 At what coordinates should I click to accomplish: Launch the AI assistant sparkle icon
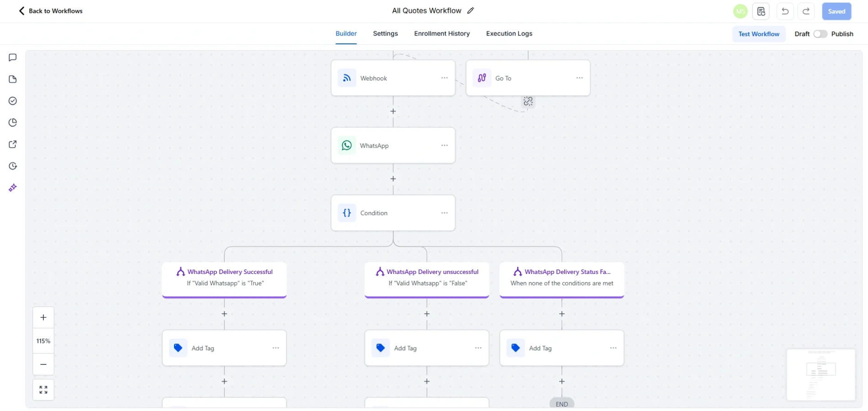pos(12,187)
